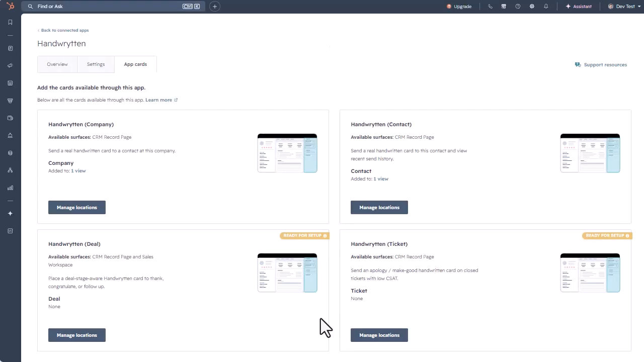
Task: Click the Upgrade arrow icon
Action: pyautogui.click(x=449, y=7)
